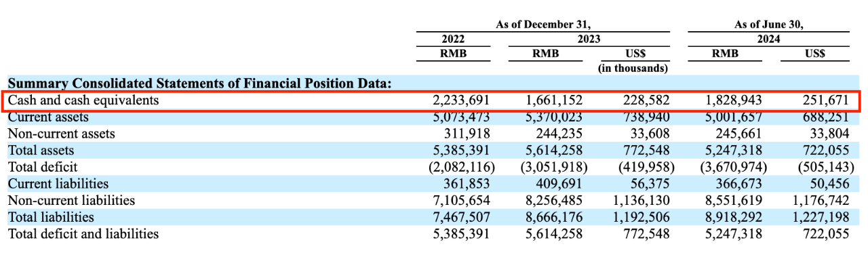Click the '(in thousands)' note

pos(633,68)
